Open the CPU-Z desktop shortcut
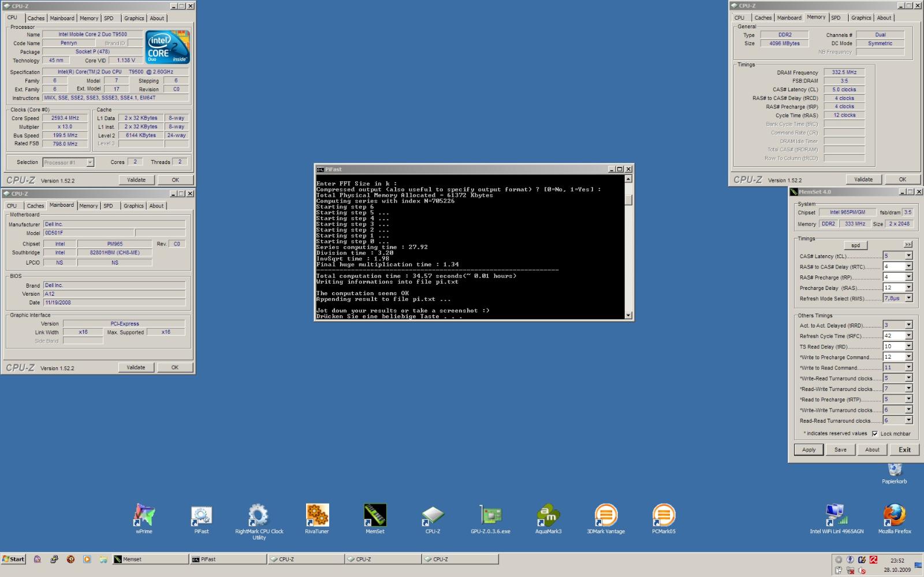The width and height of the screenshot is (924, 577). click(433, 518)
